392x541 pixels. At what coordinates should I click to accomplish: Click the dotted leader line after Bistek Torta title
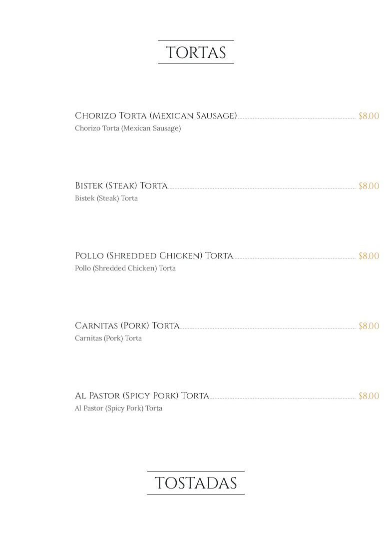click(262, 188)
